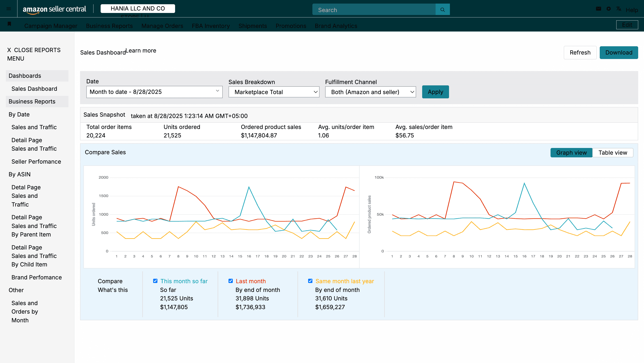Viewport: 644px width, 363px height.
Task: Open Sales and Orders by Month report
Action: click(25, 312)
